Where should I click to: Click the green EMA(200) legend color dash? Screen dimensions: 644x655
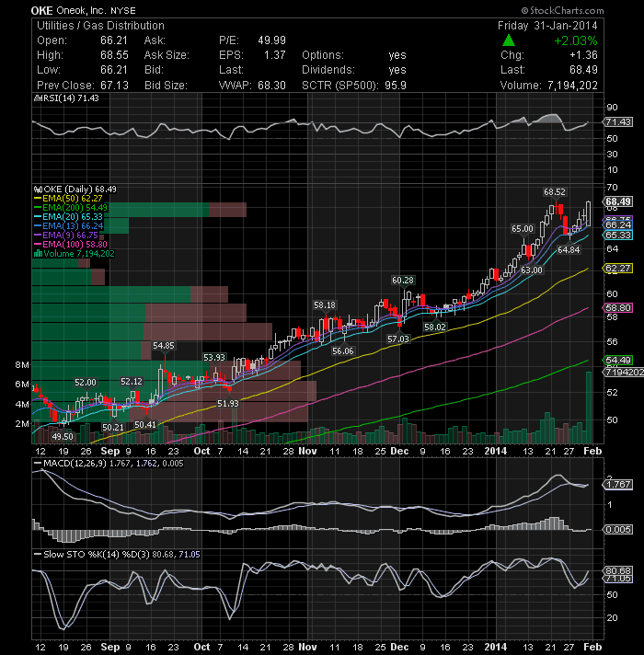[x=38, y=208]
